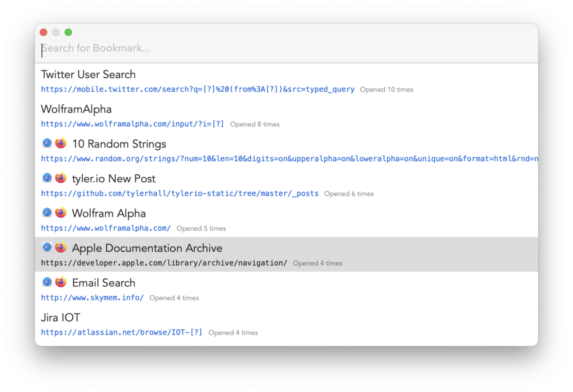Click Firefox icon next to tyler.io New Post

[x=61, y=178]
